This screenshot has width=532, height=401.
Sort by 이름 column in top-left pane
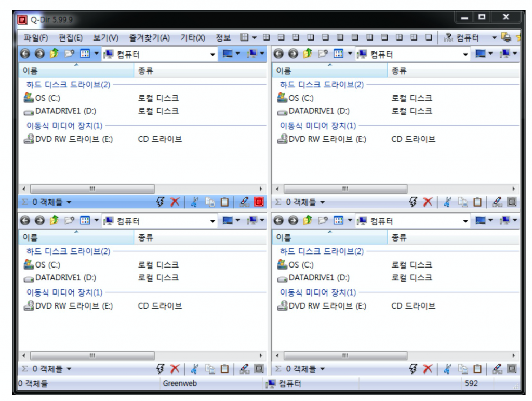76,71
